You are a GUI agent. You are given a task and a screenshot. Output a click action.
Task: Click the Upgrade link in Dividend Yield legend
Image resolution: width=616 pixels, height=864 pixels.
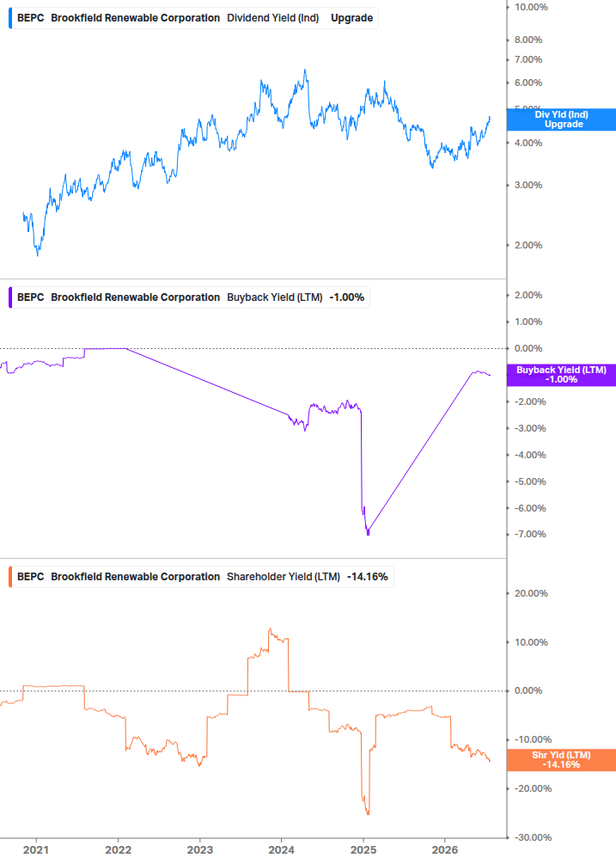pos(351,18)
